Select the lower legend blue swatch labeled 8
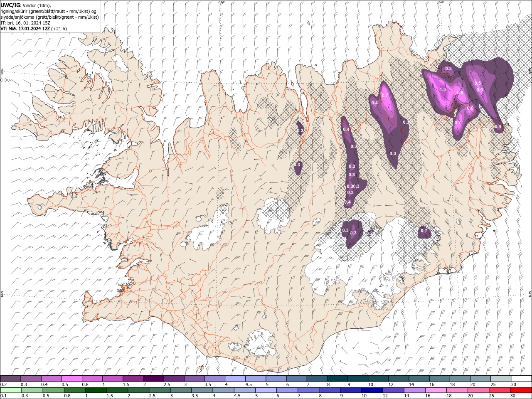Viewport: 532px width, 399px height. coord(329,390)
